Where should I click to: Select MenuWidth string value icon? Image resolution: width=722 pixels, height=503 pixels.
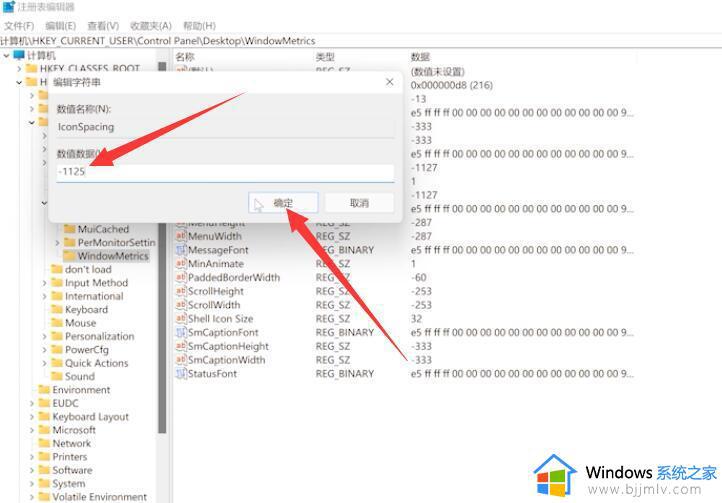(181, 236)
